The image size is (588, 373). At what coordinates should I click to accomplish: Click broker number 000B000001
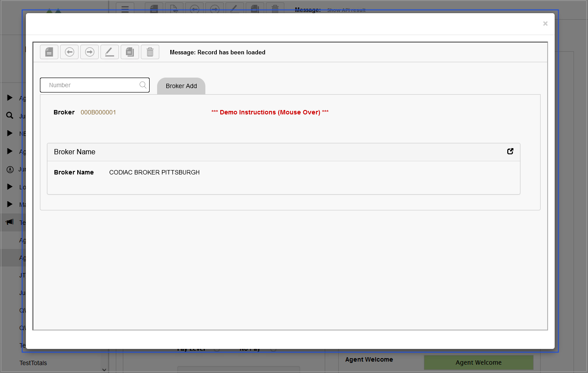point(98,112)
